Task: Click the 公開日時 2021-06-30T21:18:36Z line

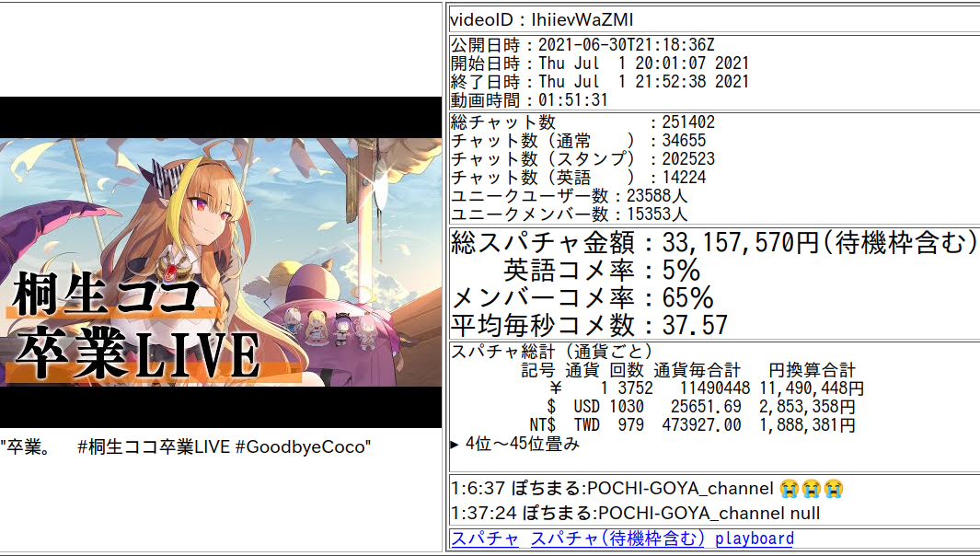Action: [x=582, y=45]
